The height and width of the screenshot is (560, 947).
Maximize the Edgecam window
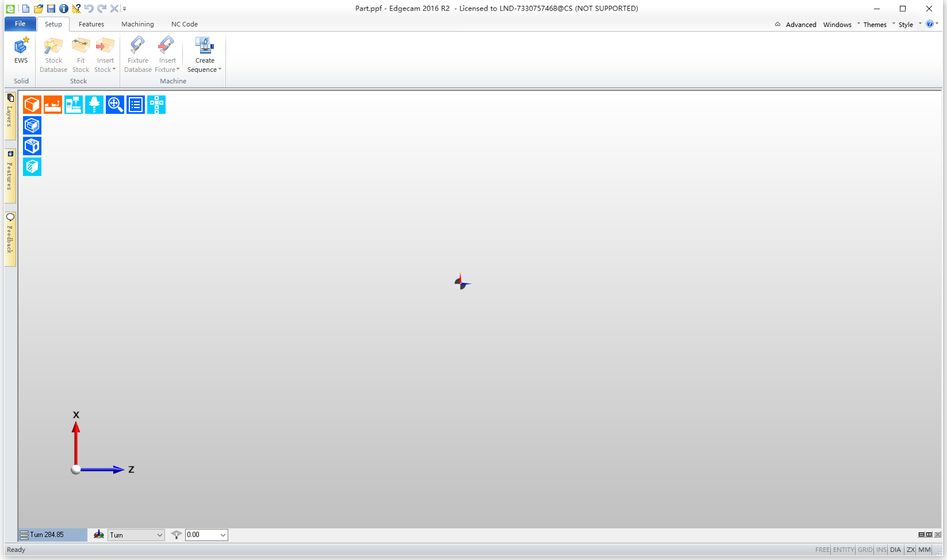click(x=903, y=9)
